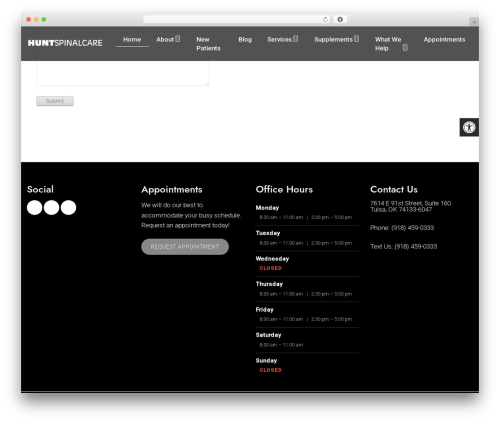Open the New Patients menu item

(208, 44)
